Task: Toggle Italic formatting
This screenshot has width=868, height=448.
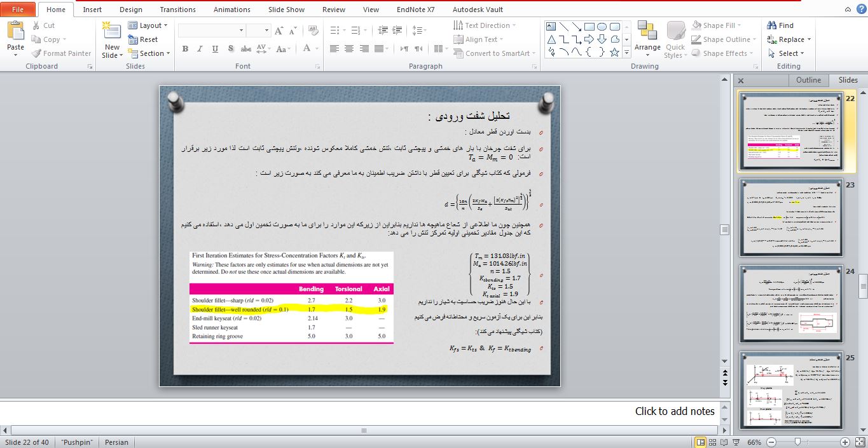Action: pos(200,48)
